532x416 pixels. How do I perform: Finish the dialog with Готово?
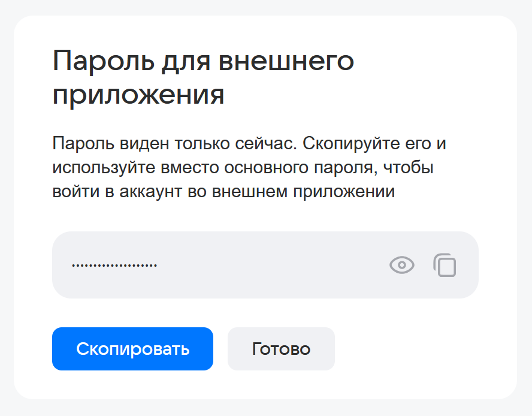281,349
